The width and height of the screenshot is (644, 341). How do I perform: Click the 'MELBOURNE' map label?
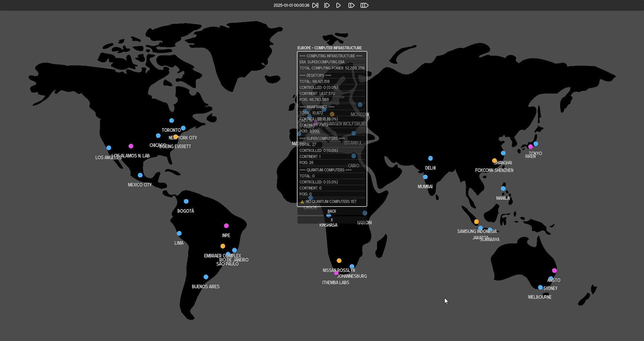coord(540,297)
